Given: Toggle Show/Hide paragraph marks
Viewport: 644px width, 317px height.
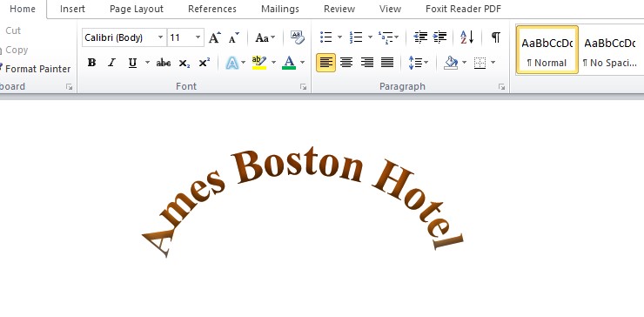Looking at the screenshot, I should click(x=496, y=37).
